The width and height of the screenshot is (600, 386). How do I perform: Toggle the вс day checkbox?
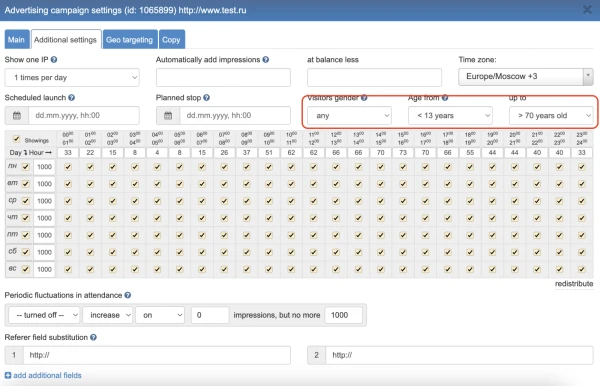pyautogui.click(x=26, y=269)
